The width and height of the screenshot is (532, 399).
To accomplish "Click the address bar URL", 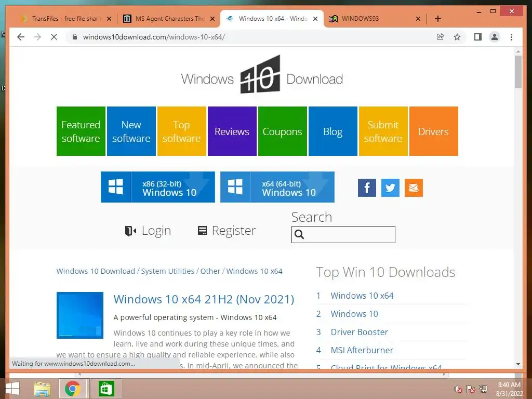I will coord(154,37).
